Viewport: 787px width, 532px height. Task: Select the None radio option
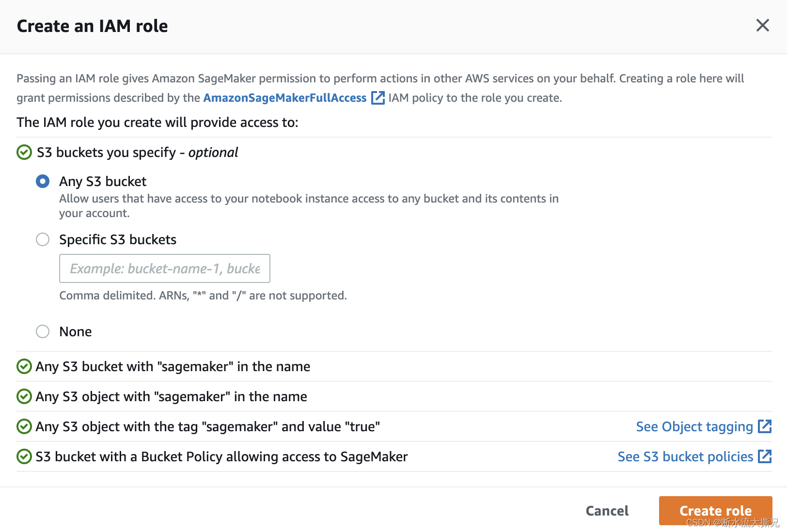43,331
